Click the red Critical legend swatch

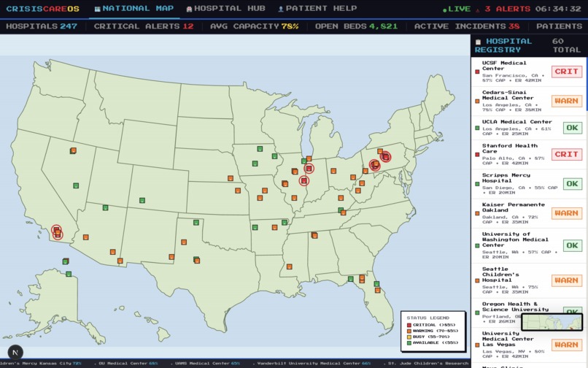pyautogui.click(x=409, y=325)
